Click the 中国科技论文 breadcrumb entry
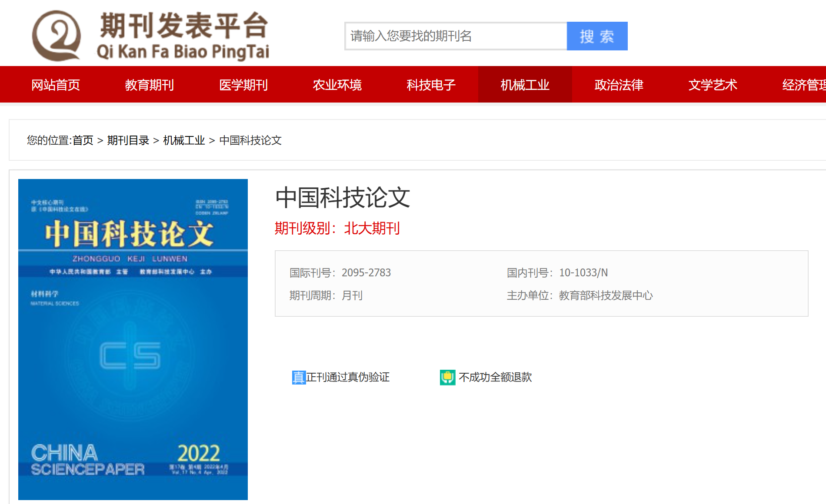Viewport: 826px width, 504px height. 250,141
